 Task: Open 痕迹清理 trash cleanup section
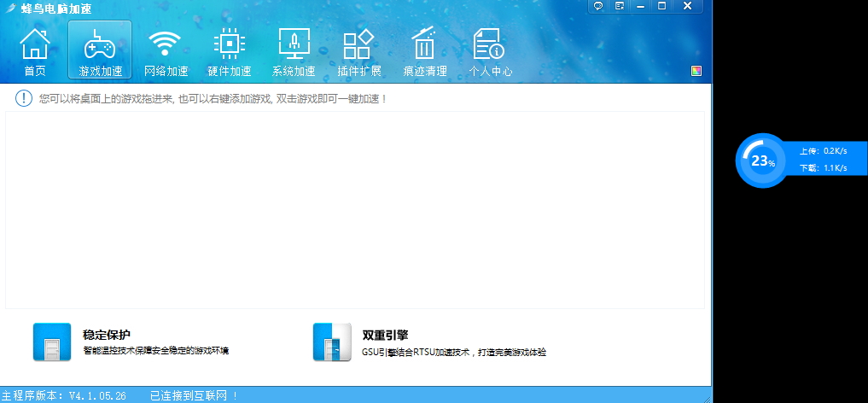pyautogui.click(x=424, y=51)
